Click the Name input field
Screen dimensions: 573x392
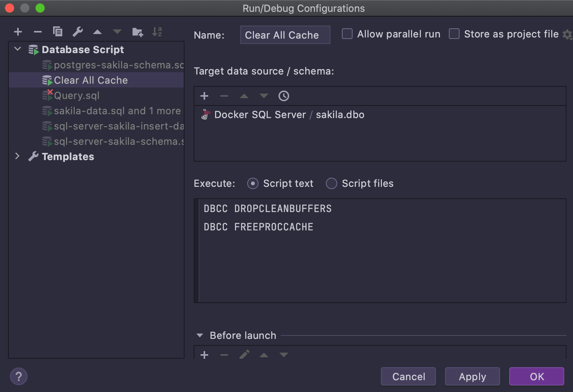coord(285,35)
